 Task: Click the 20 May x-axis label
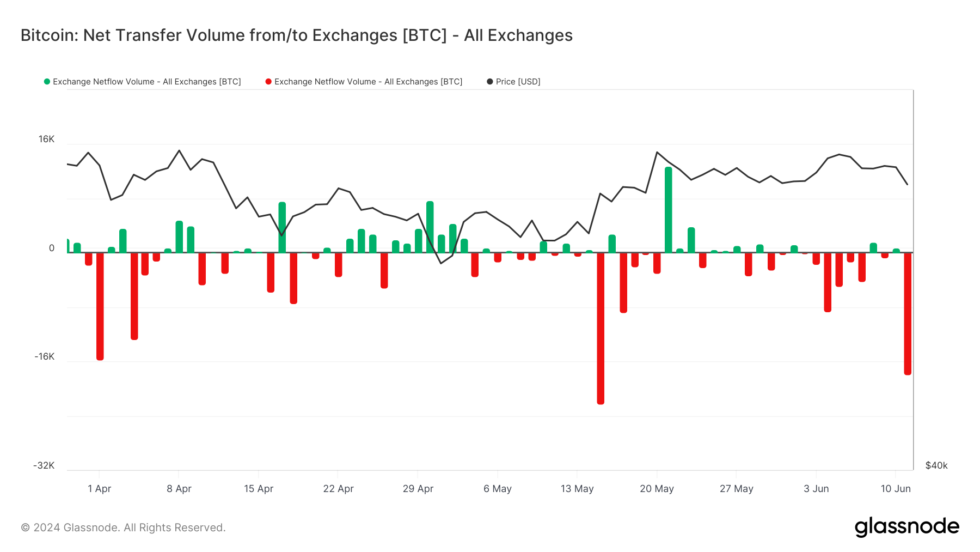pos(657,489)
